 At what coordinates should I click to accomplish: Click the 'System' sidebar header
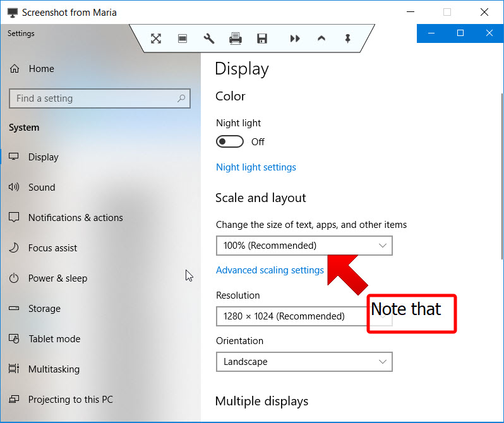(24, 128)
